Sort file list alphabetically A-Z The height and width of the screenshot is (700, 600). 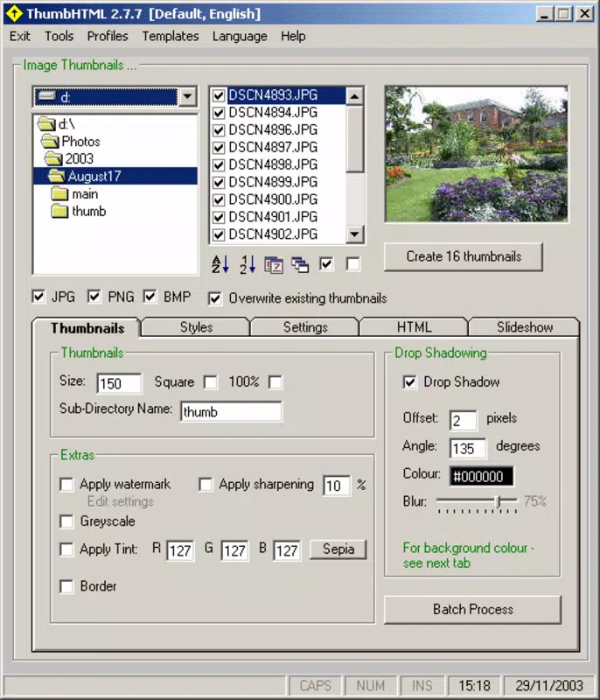point(220,264)
